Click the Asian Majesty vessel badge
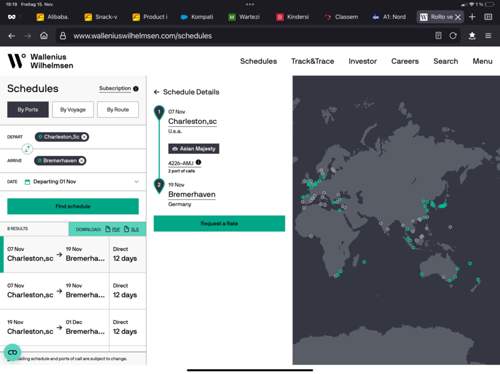 [194, 149]
